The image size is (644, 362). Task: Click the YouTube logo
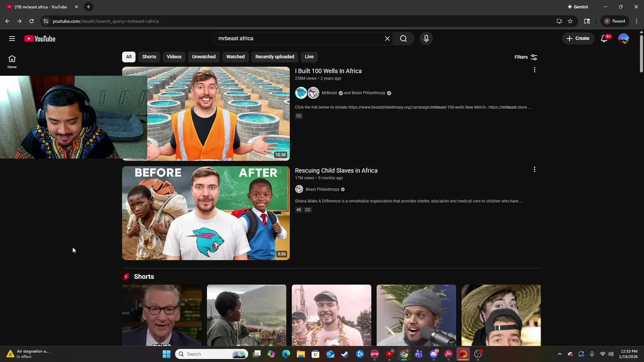click(40, 39)
